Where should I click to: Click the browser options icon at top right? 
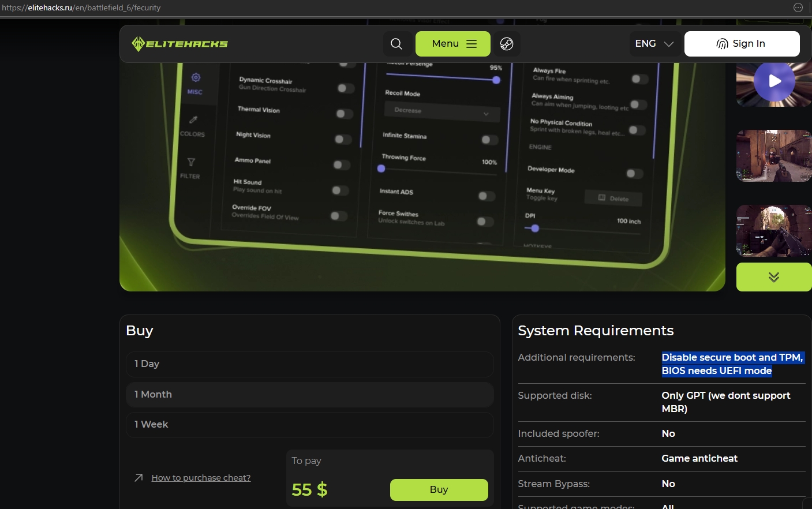(798, 8)
